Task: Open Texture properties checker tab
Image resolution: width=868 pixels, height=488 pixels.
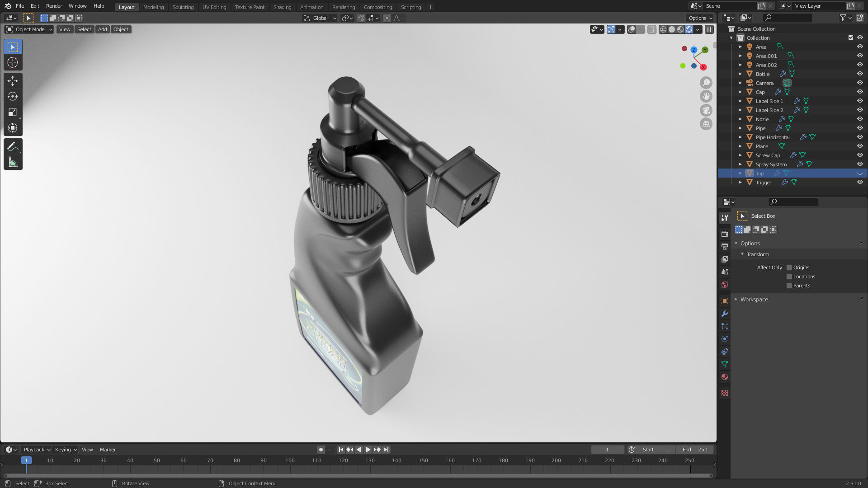Action: [725, 393]
